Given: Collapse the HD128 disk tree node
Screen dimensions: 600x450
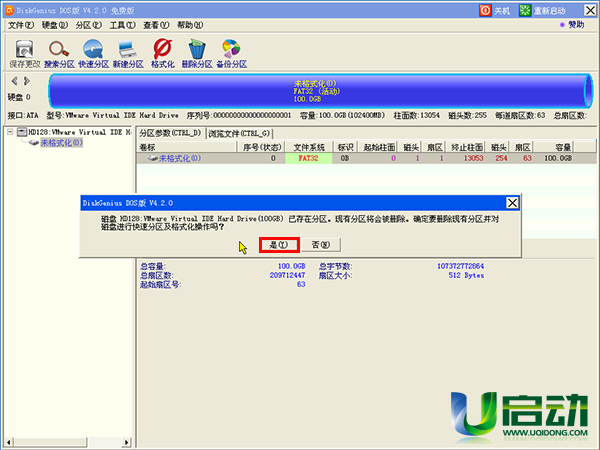Looking at the screenshot, I should [10, 132].
